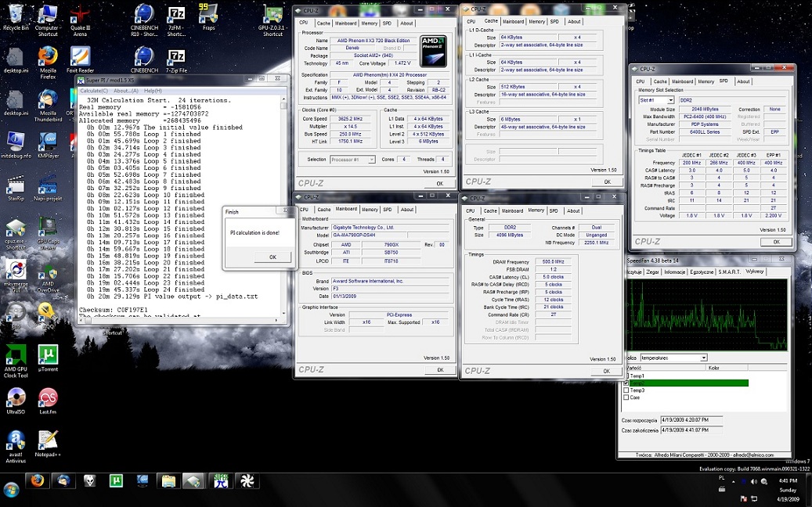Click the Firefox taskbar button

[x=38, y=481]
